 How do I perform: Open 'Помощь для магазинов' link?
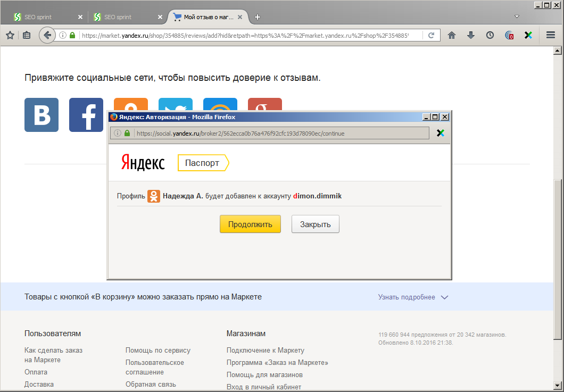click(265, 375)
